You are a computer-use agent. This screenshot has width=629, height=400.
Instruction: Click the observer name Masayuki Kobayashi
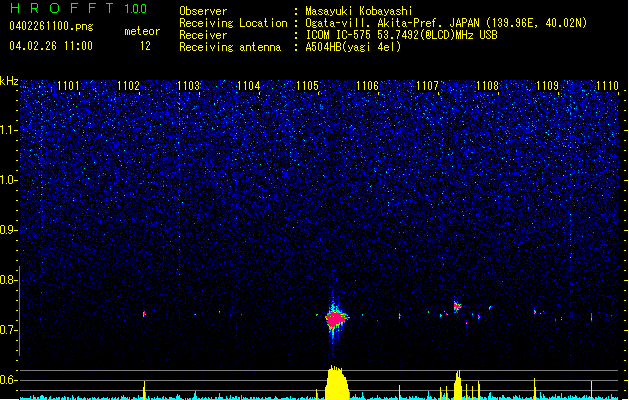[x=359, y=11]
